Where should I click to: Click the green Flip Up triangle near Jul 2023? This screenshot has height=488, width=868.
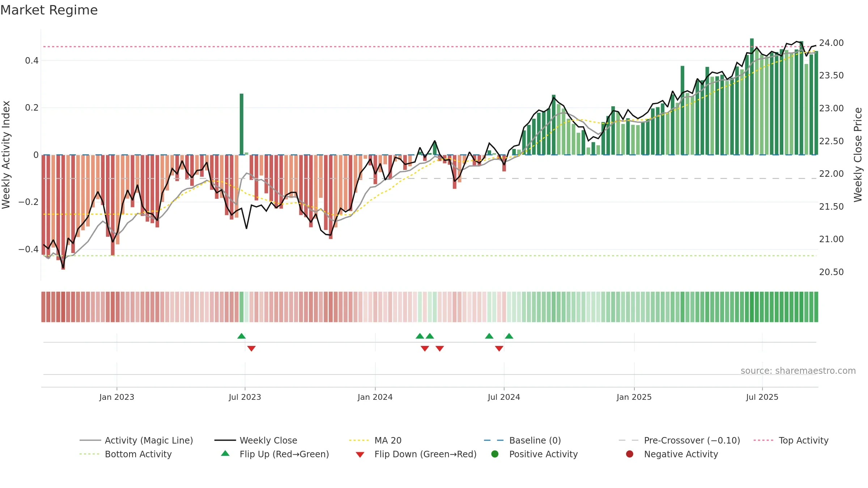tap(242, 336)
